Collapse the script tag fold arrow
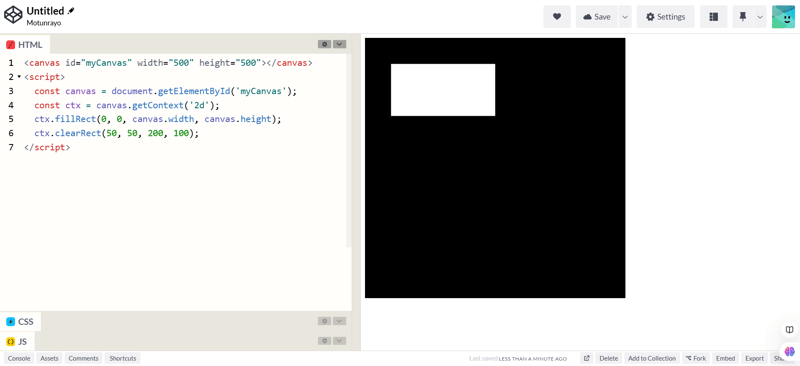Image resolution: width=800 pixels, height=366 pixels. pos(19,77)
